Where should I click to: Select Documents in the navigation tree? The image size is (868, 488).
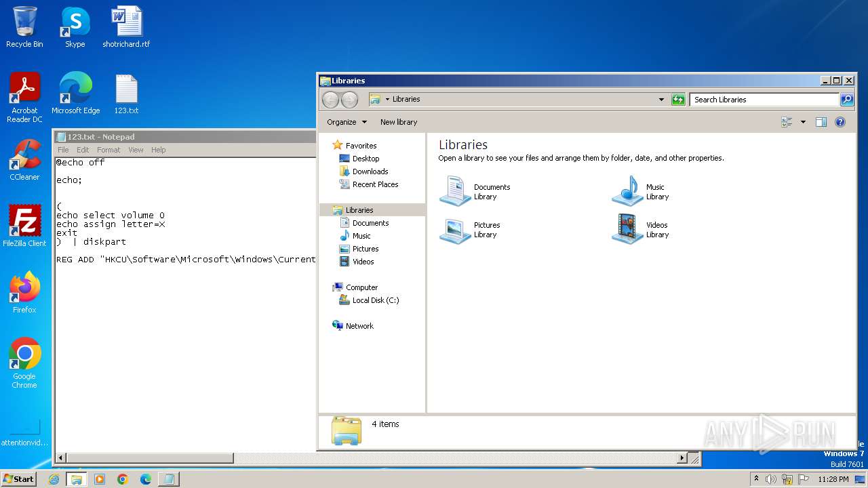tap(370, 223)
